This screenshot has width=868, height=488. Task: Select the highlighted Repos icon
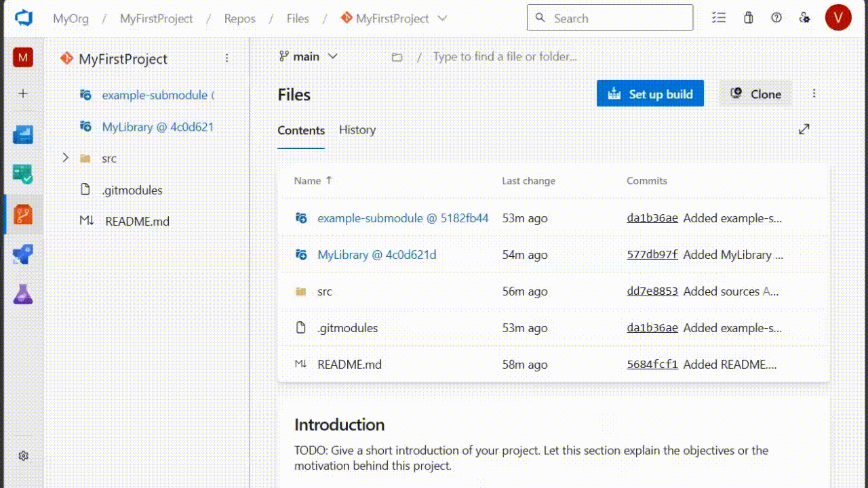(23, 214)
